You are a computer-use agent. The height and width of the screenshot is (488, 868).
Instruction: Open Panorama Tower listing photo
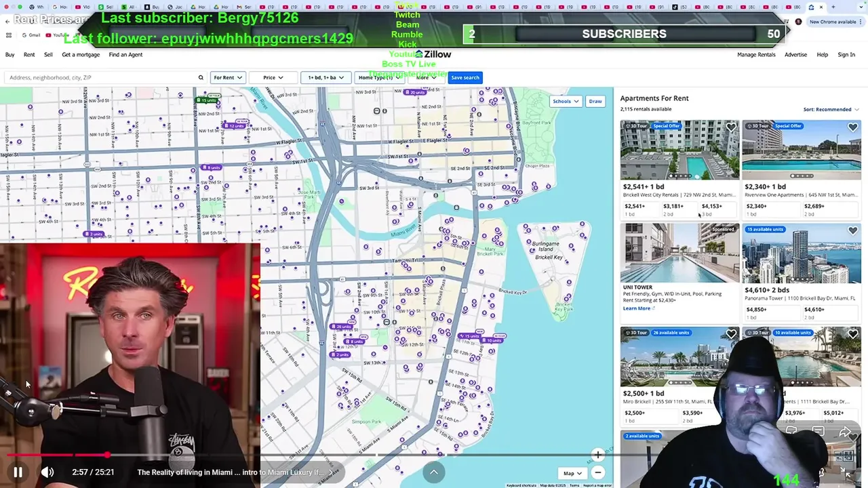[x=802, y=253]
